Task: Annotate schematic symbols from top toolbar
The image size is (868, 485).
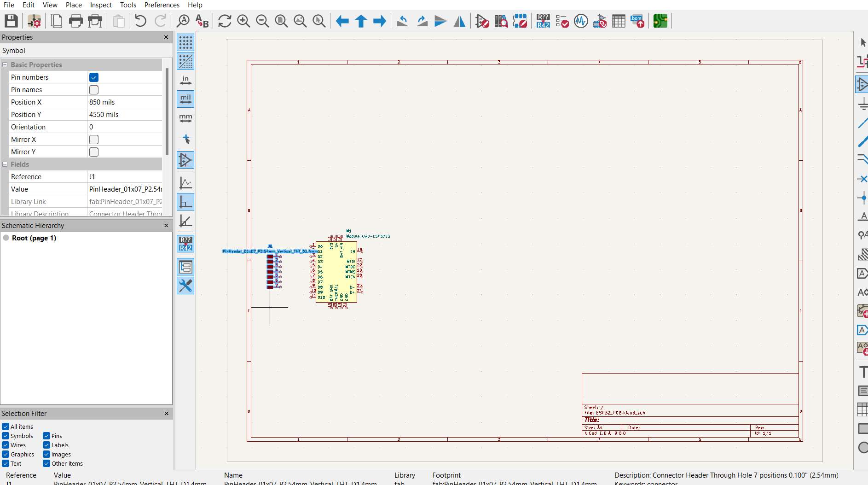Action: point(543,21)
